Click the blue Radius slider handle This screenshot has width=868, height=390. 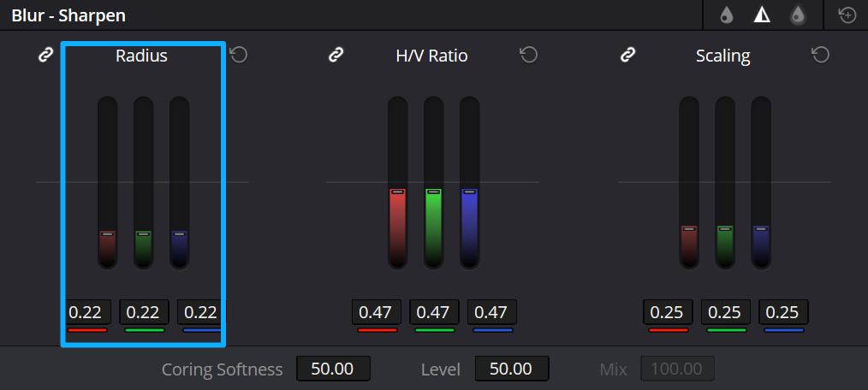point(179,234)
